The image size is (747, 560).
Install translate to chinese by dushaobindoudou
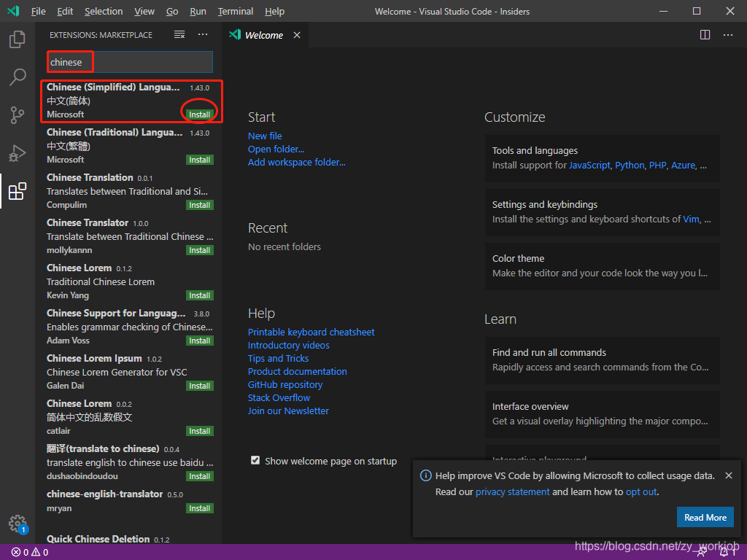coord(199,476)
